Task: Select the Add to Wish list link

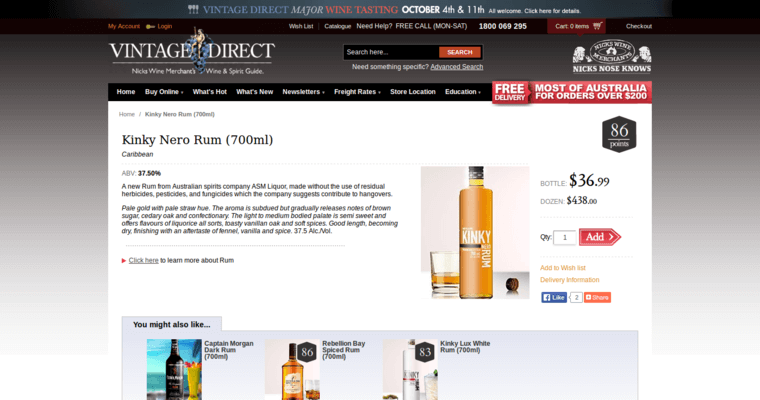Action: pos(562,268)
